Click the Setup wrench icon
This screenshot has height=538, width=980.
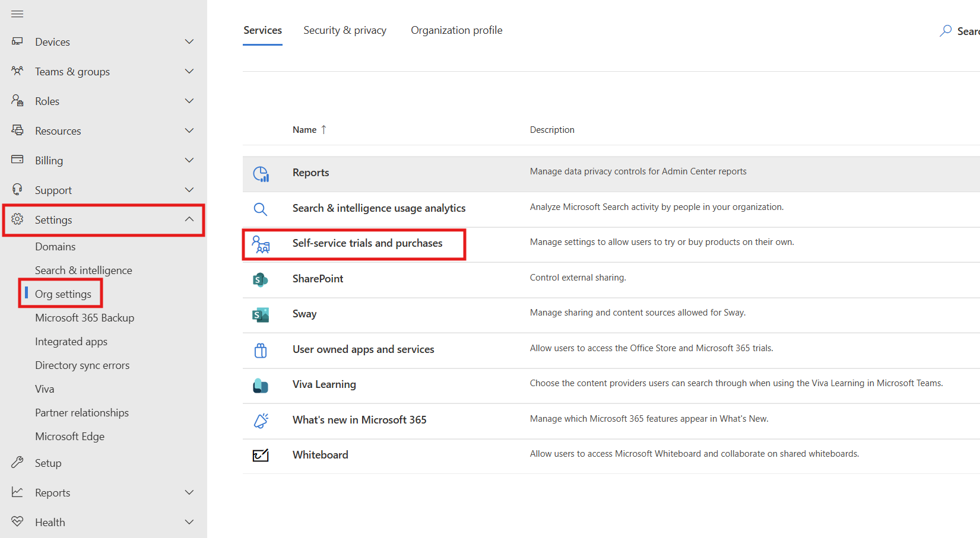click(x=17, y=462)
